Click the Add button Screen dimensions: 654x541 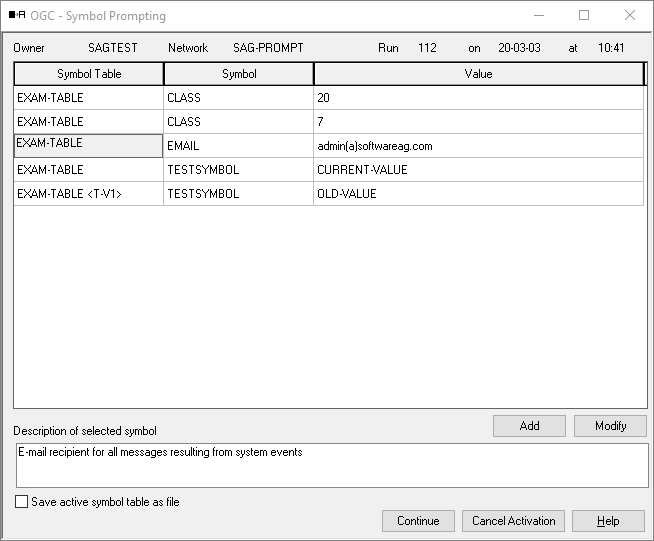tap(529, 426)
